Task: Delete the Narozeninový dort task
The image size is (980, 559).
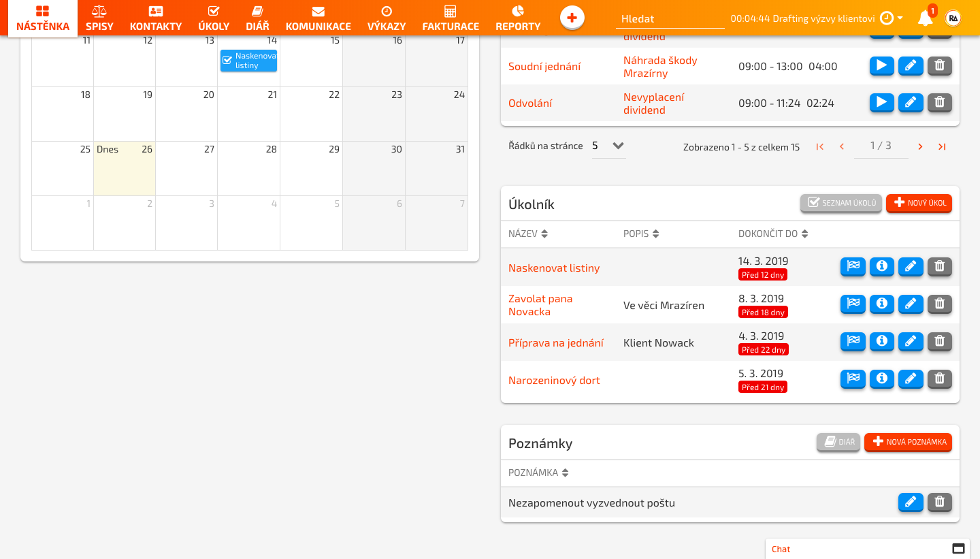Action: pos(940,379)
